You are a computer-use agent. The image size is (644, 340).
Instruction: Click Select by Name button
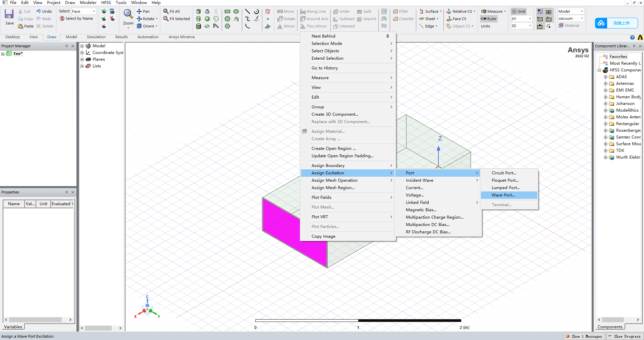point(76,19)
